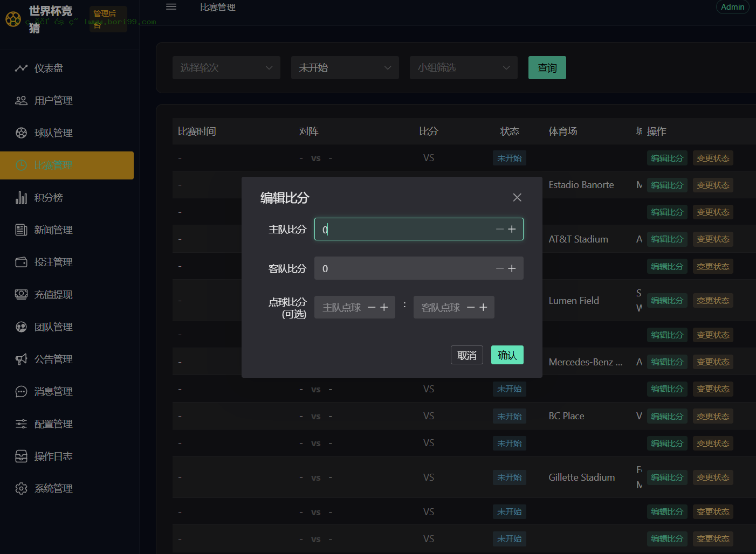This screenshot has height=554, width=756.
Task: Increase 客队比分 with the plus button
Action: [x=512, y=268]
